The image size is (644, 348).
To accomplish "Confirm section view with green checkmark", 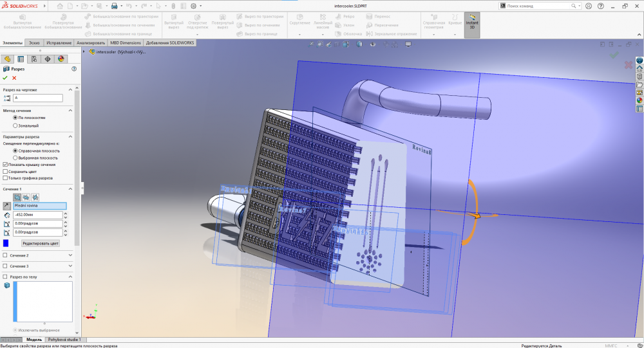I will point(5,78).
